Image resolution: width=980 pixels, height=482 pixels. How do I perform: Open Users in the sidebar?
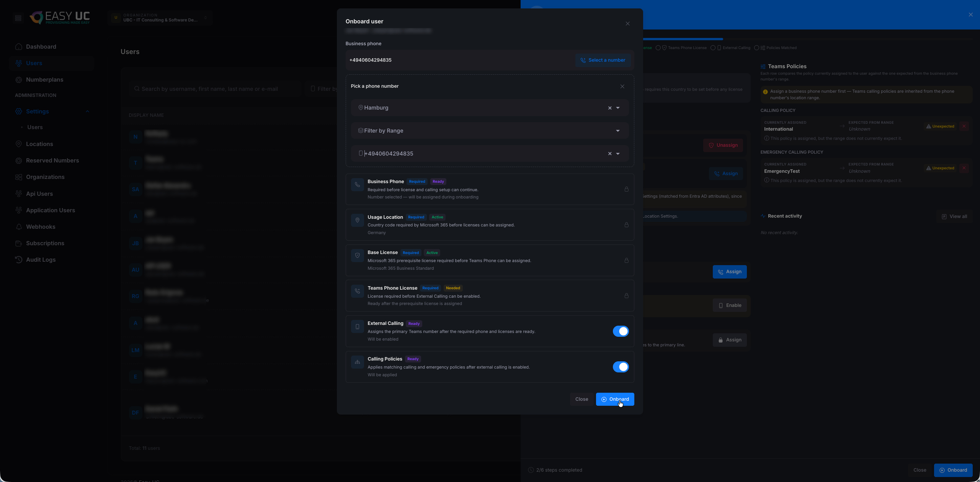[51, 63]
